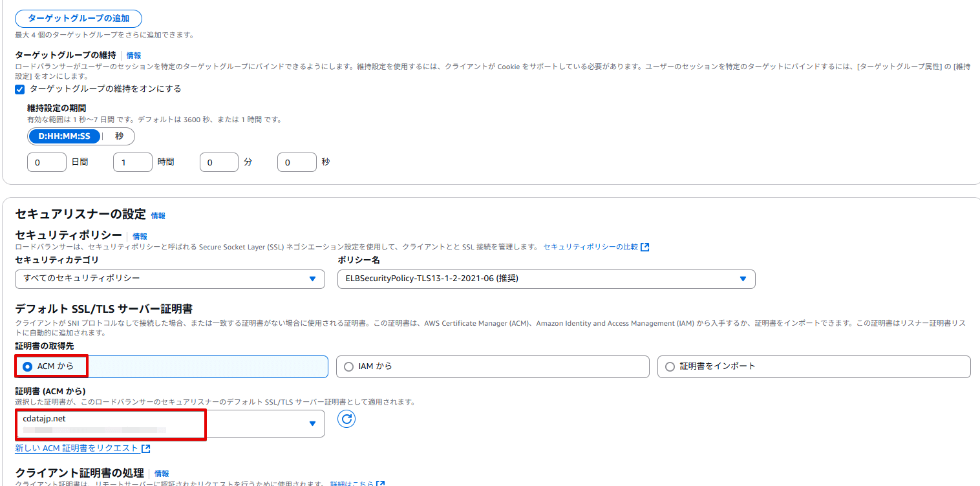Open 情報 link next to セキュアリスナーの設定

click(x=158, y=216)
